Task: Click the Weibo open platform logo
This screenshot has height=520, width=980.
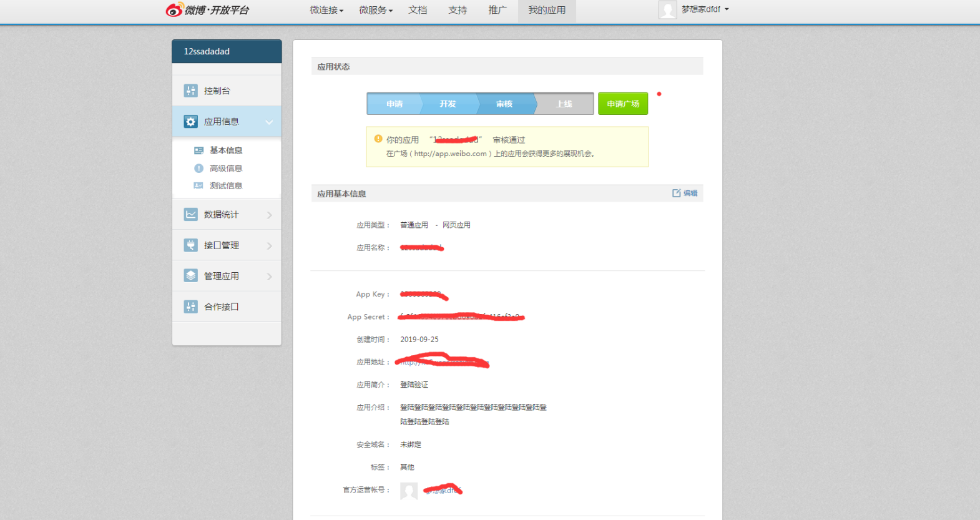Action: (x=207, y=10)
